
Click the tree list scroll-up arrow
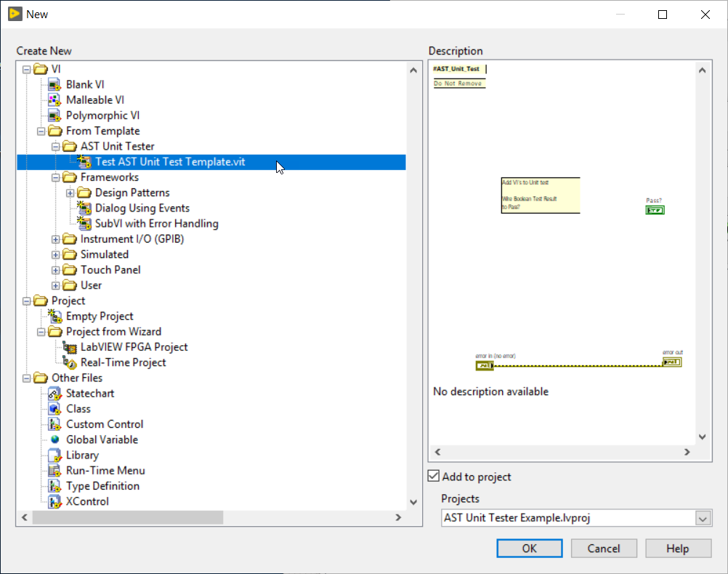pyautogui.click(x=413, y=70)
